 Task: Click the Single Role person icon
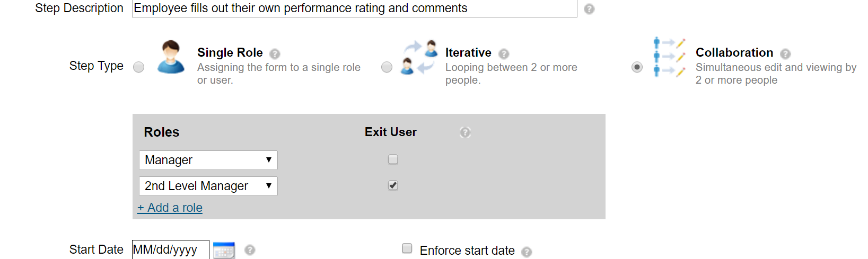coord(171,56)
